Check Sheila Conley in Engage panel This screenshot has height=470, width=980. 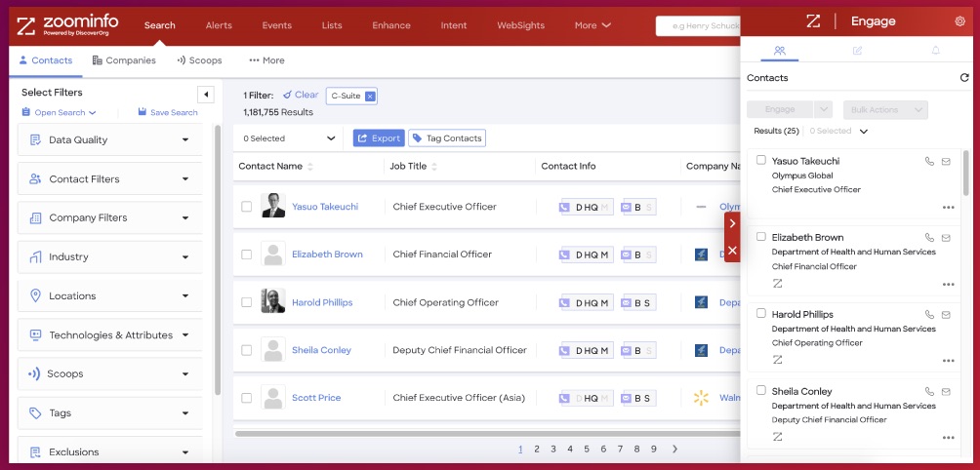click(x=761, y=390)
